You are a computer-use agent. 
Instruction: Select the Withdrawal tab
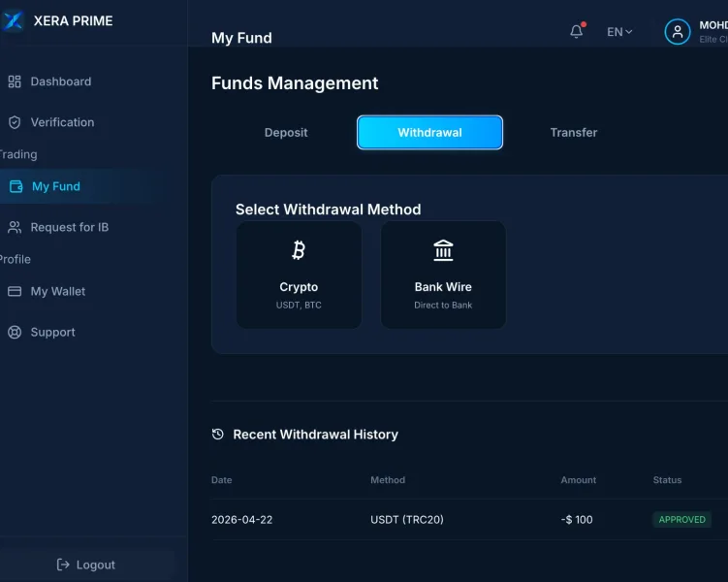[x=429, y=133]
